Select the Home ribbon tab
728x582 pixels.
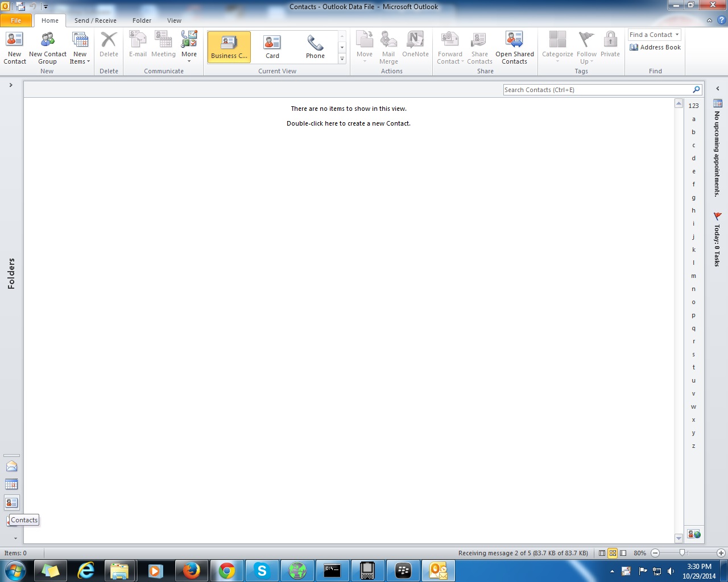point(50,20)
